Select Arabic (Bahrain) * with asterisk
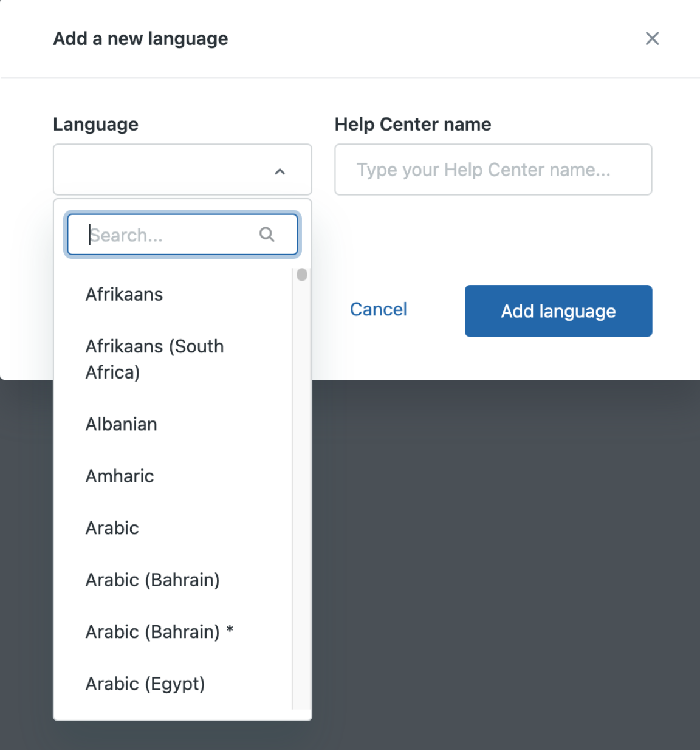700x751 pixels. click(159, 632)
